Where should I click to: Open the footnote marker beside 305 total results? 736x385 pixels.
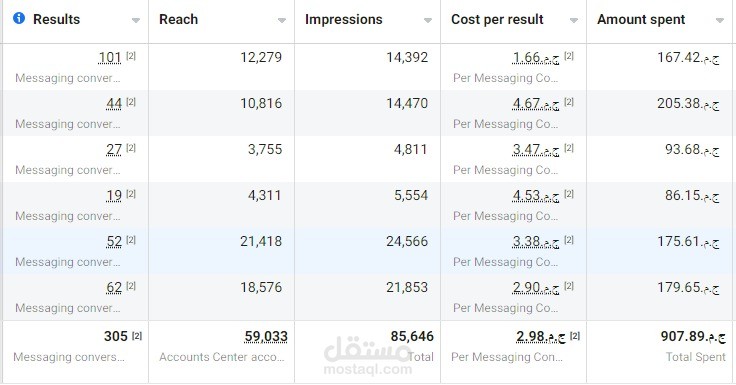[x=137, y=336]
